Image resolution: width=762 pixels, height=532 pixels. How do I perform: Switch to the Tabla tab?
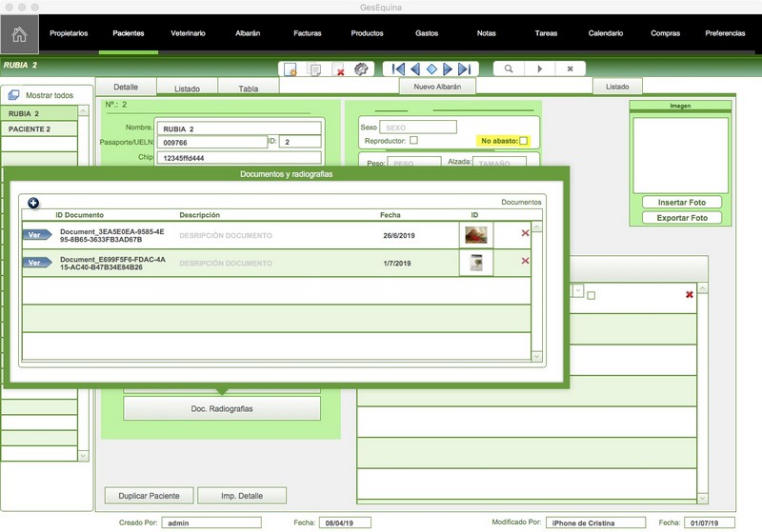click(249, 88)
